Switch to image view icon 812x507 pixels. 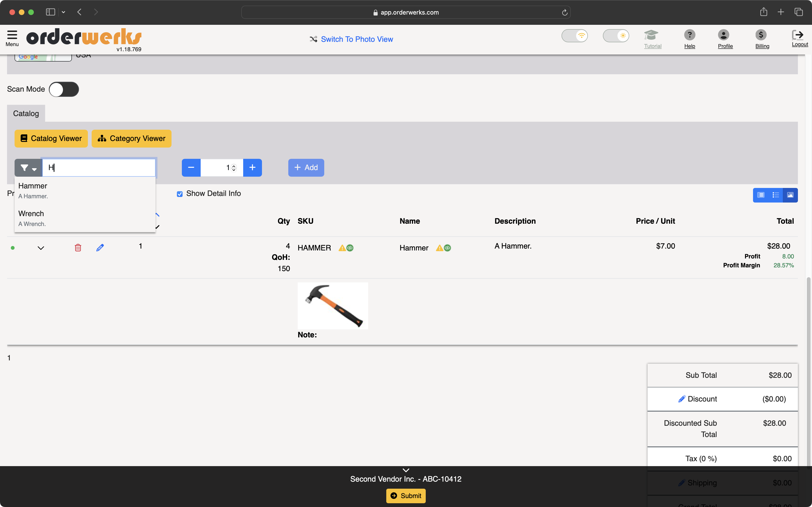[x=790, y=195]
